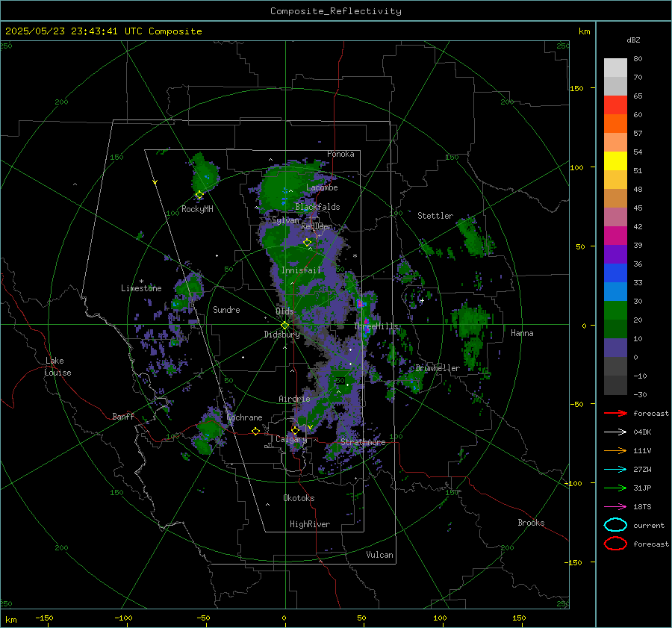
Task: Click the legend value -30
Action: pyautogui.click(x=640, y=395)
